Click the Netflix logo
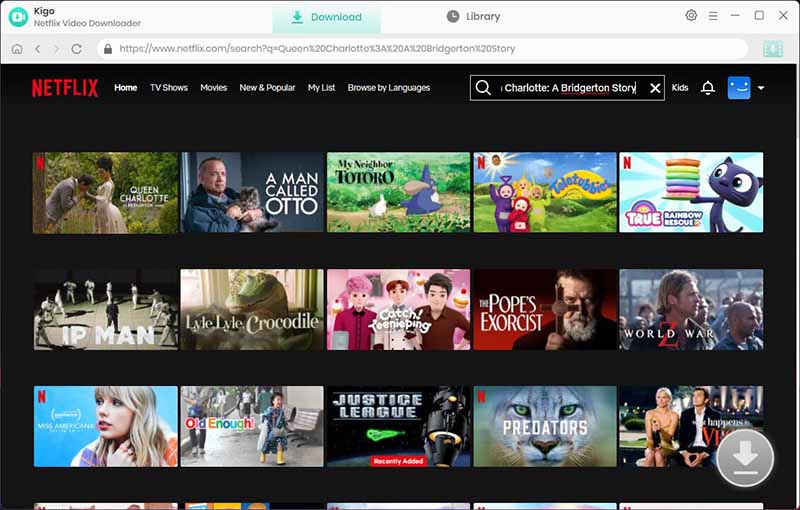The image size is (800, 510). [65, 88]
